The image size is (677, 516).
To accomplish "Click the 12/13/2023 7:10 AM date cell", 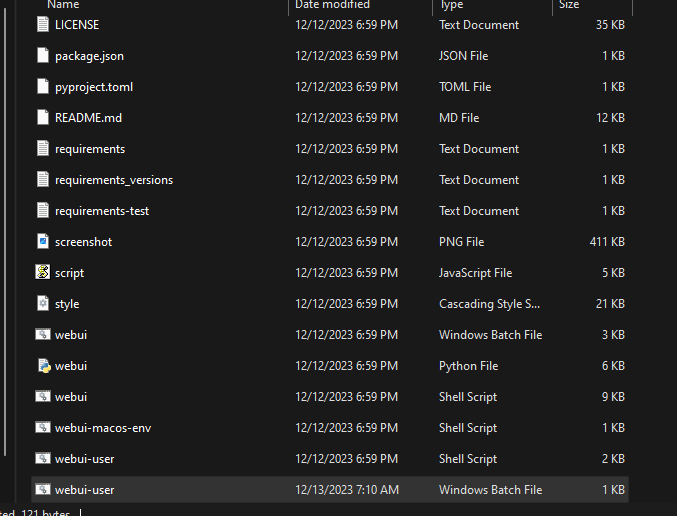I will pyautogui.click(x=347, y=490).
